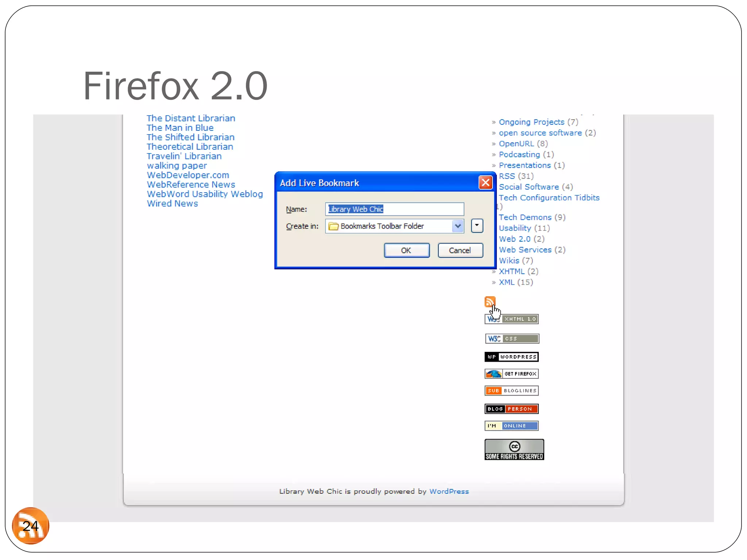The width and height of the screenshot is (747, 560).
Task: Visit WebDeveloper.com link
Action: (x=188, y=175)
